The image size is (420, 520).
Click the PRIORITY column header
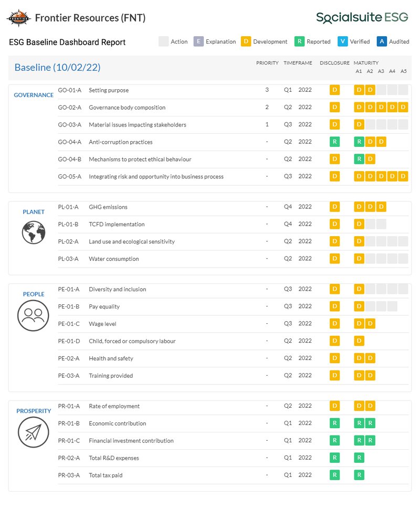point(267,63)
